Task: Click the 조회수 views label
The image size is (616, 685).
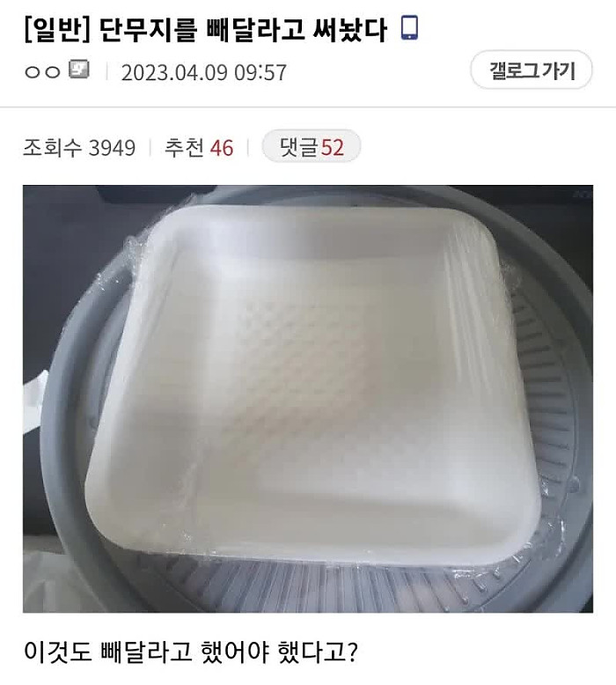Action: pos(53,147)
